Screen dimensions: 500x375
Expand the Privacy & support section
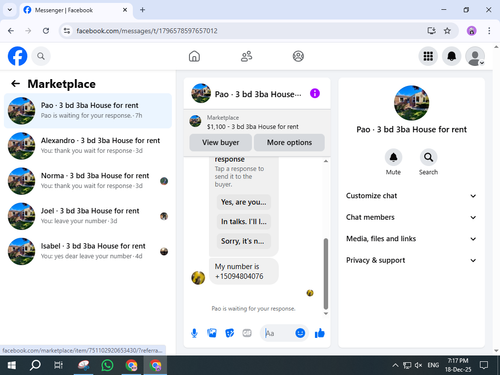(411, 260)
